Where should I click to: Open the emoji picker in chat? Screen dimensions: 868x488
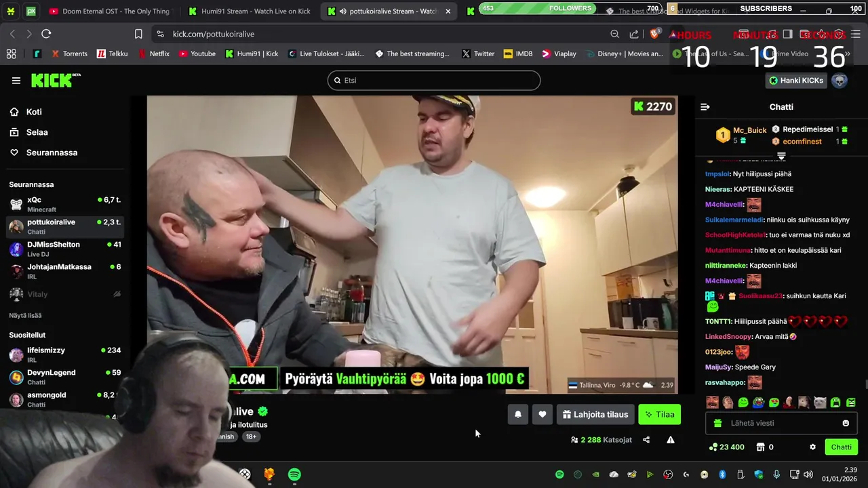pyautogui.click(x=846, y=423)
